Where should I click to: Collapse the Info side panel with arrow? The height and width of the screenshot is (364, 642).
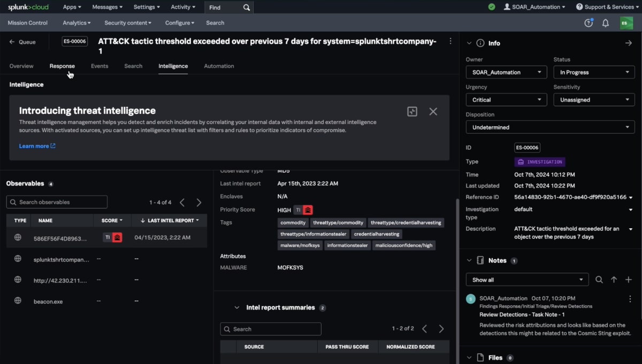coord(629,43)
